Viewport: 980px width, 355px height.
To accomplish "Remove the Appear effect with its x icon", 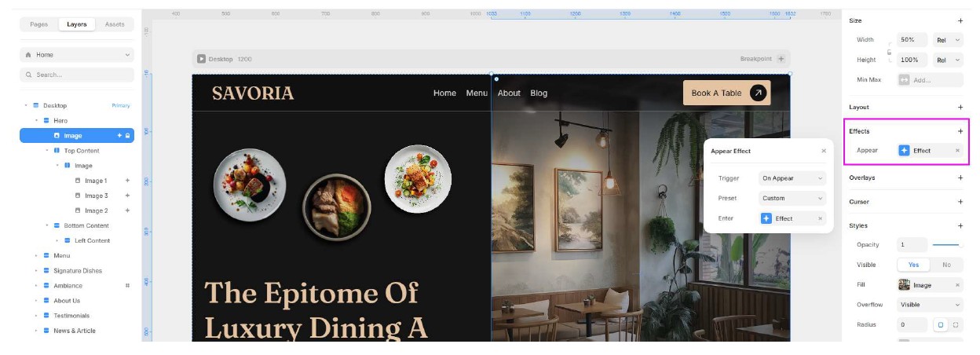I will click(x=957, y=151).
